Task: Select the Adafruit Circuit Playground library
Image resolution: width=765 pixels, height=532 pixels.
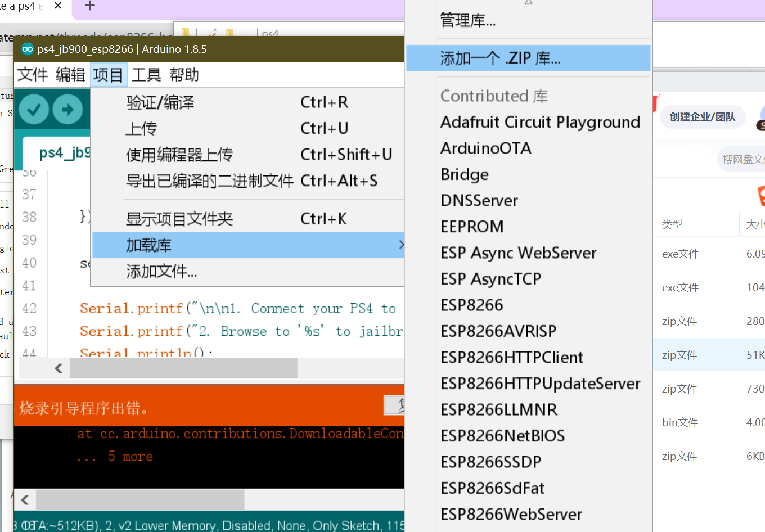Action: pyautogui.click(x=528, y=122)
